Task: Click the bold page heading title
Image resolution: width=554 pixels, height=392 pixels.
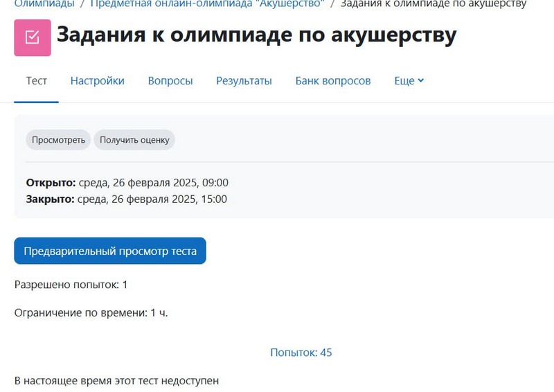Action: coord(256,36)
